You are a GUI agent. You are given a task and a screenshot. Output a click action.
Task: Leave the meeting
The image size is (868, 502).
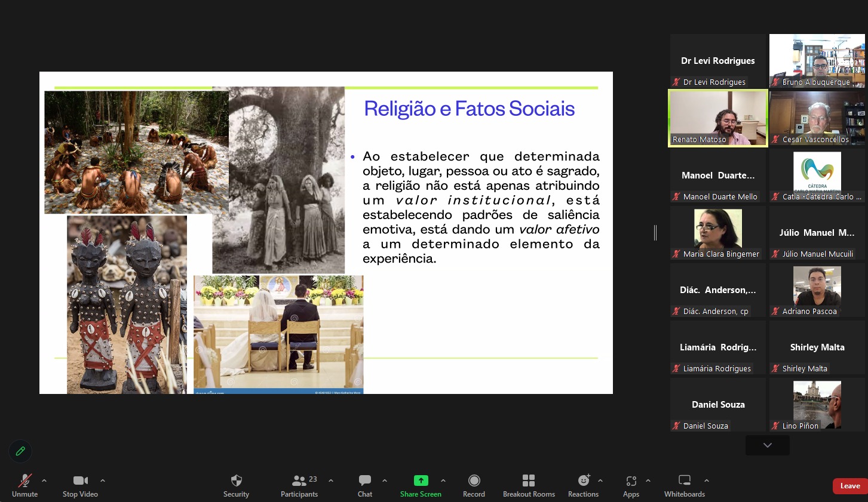(849, 486)
